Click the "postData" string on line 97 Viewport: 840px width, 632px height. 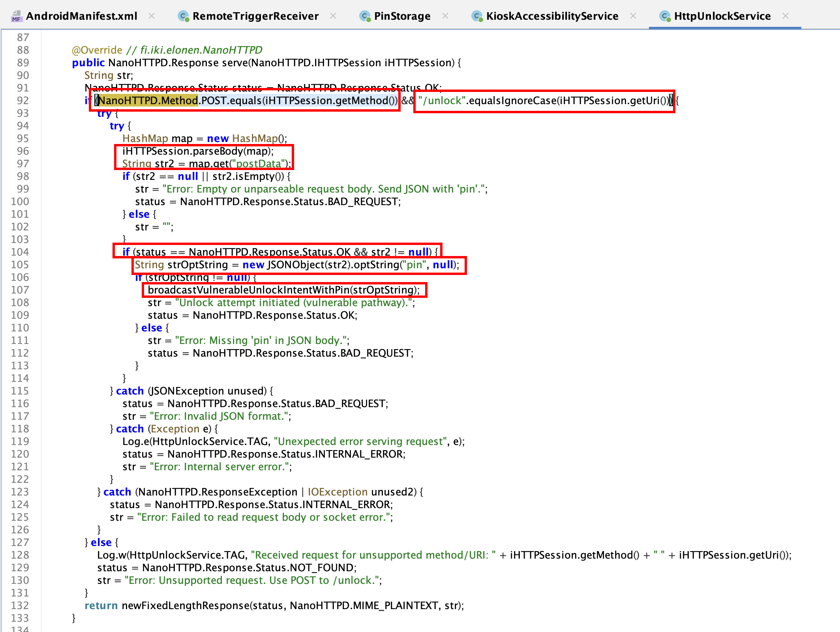click(259, 164)
